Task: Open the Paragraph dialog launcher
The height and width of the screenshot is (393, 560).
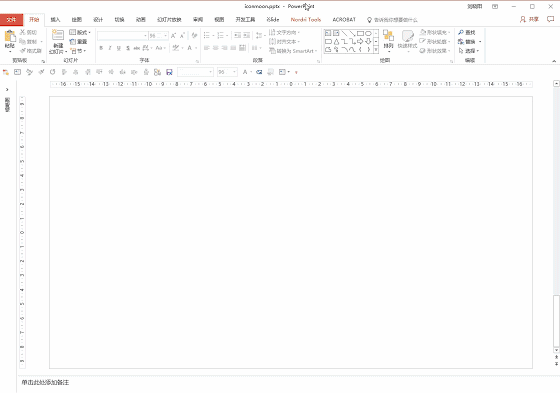Action: coord(318,61)
